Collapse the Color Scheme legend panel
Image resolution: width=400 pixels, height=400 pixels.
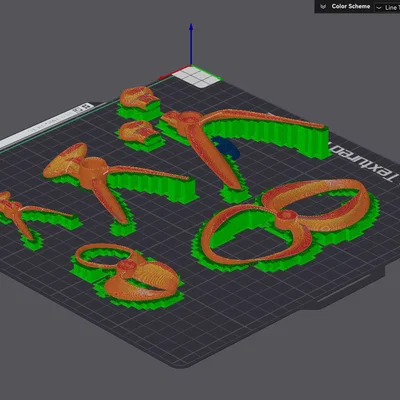(x=323, y=7)
